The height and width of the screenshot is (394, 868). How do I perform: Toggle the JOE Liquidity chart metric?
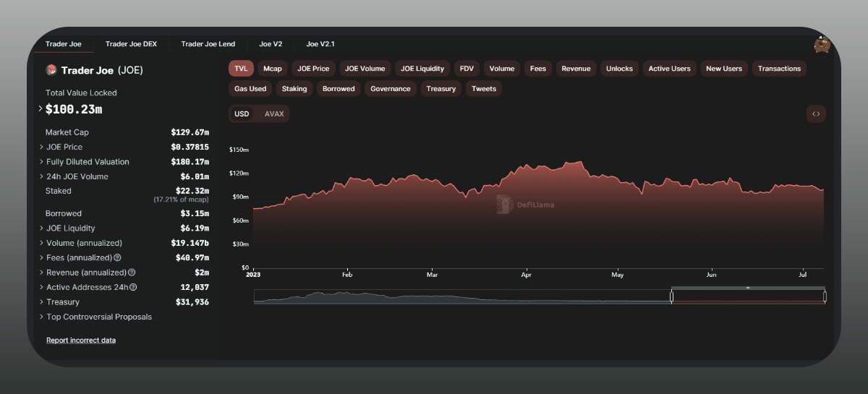pos(422,69)
